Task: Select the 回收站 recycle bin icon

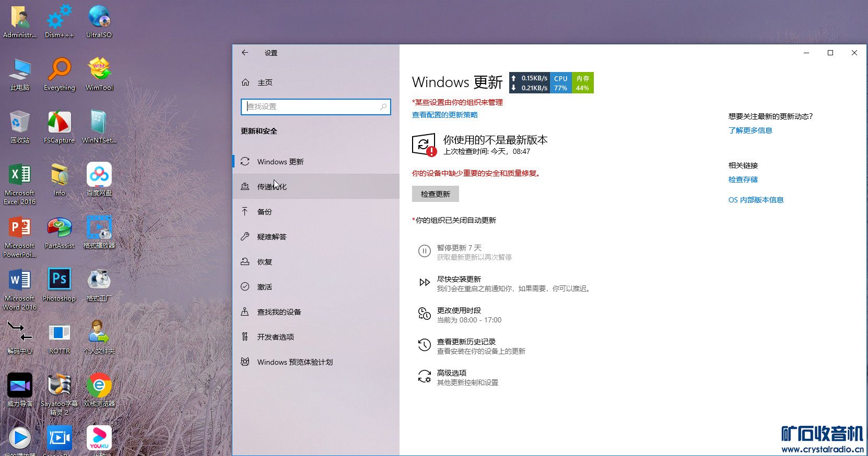Action: tap(20, 126)
